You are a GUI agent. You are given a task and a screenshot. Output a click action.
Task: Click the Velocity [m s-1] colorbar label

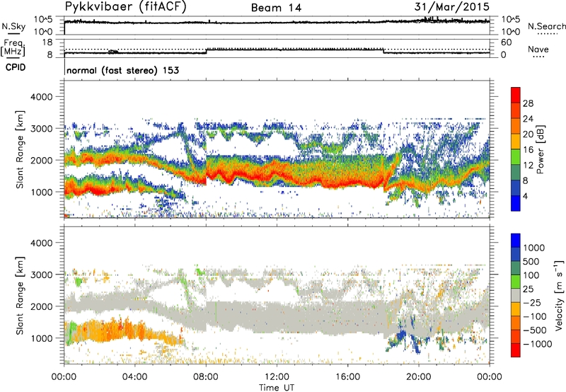point(559,294)
